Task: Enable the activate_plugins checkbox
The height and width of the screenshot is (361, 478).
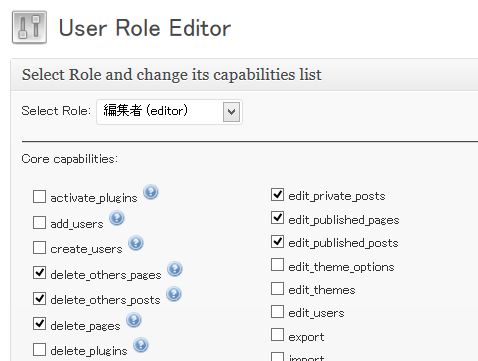Action: tap(39, 197)
